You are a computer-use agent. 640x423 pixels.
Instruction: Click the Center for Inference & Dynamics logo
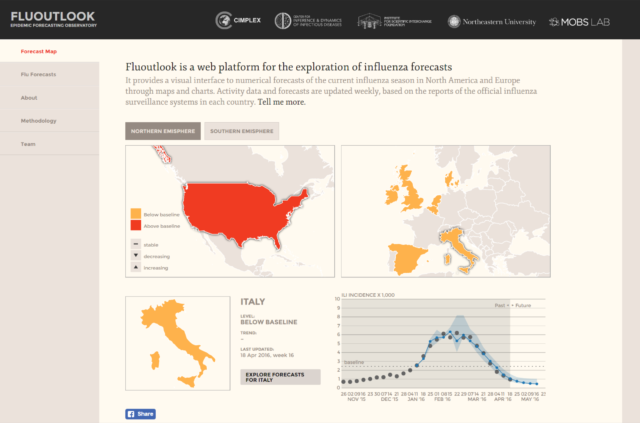308,21
